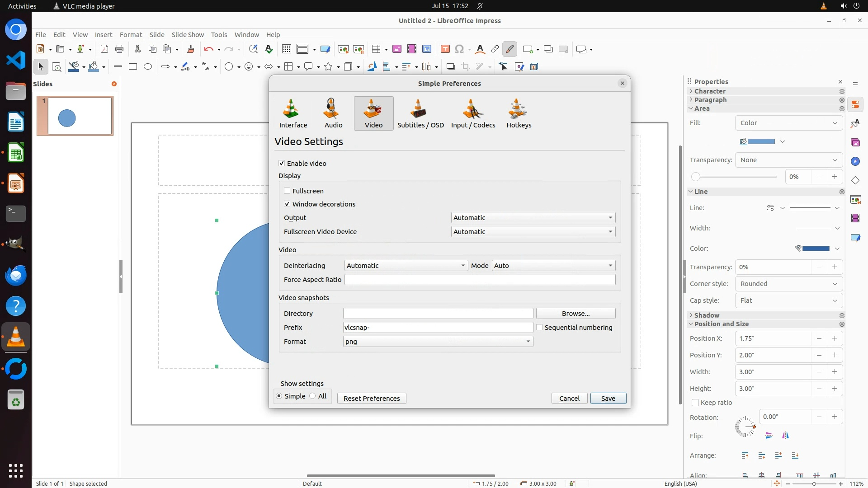
Task: Select the Hotkeys preferences icon
Action: click(x=519, y=113)
